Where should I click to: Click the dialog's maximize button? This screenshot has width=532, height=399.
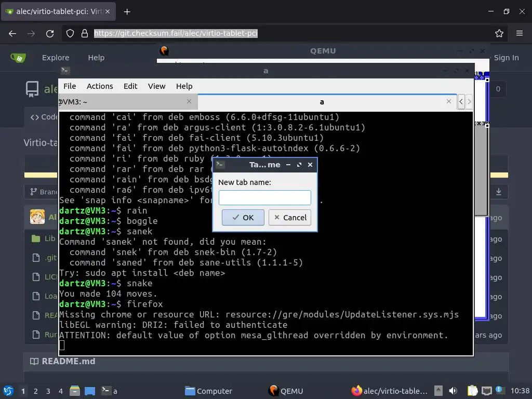(x=299, y=165)
